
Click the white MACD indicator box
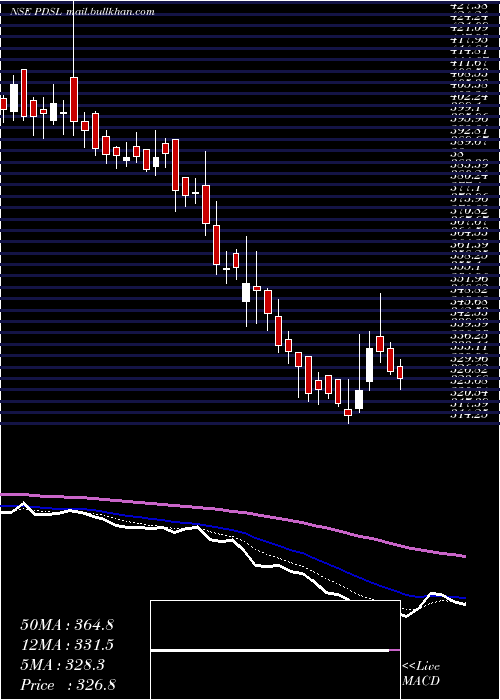point(275,650)
